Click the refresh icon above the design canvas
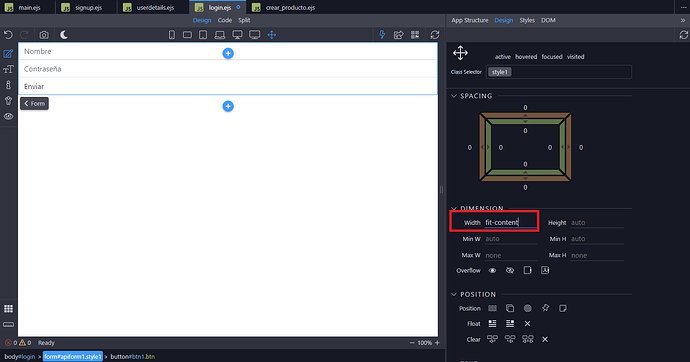 (x=435, y=35)
